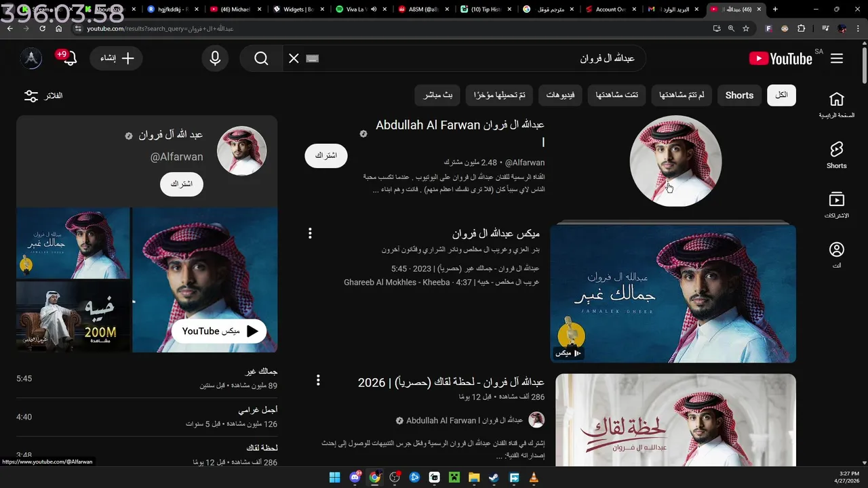Open Discord from the taskbar

tap(355, 477)
